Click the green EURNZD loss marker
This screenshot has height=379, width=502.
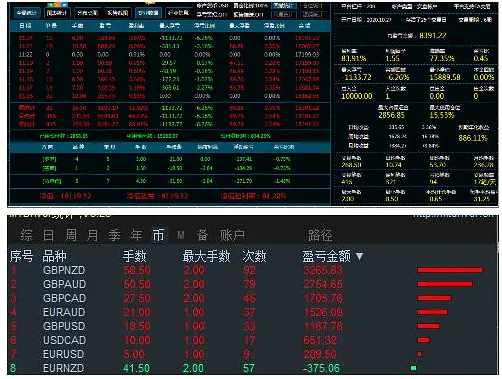tap(413, 368)
